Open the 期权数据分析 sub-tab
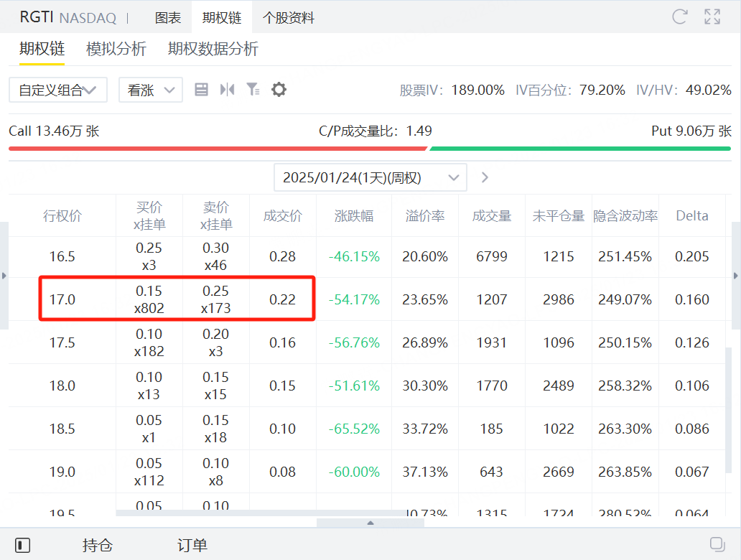 [213, 49]
